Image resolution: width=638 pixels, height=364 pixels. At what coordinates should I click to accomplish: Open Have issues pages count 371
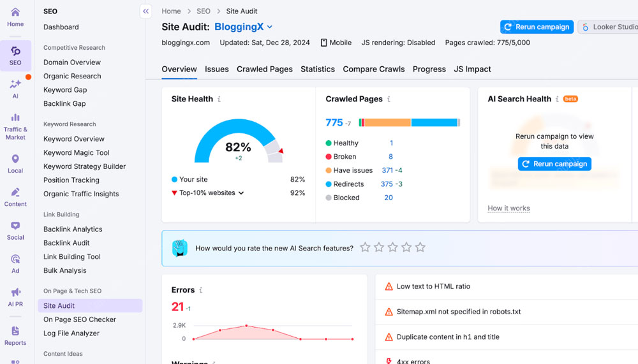tap(387, 170)
